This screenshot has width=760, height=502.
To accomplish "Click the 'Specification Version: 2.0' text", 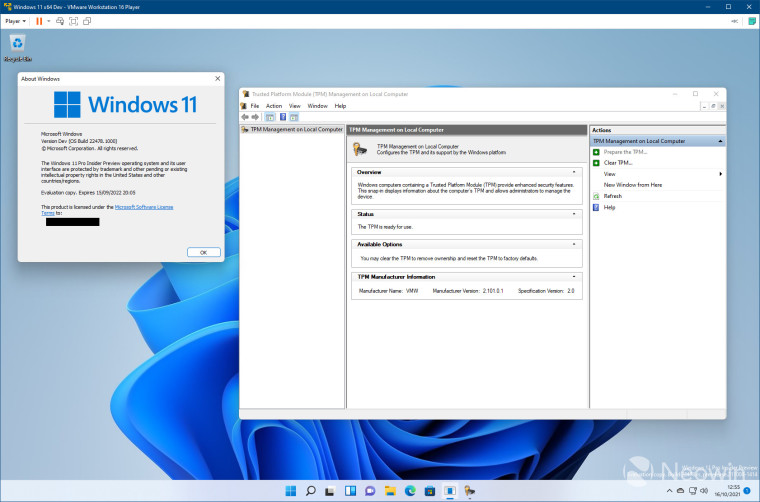I will (546, 291).
